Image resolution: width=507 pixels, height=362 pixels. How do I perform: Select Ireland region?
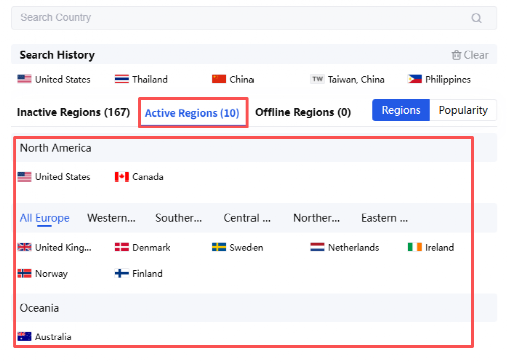(431, 247)
